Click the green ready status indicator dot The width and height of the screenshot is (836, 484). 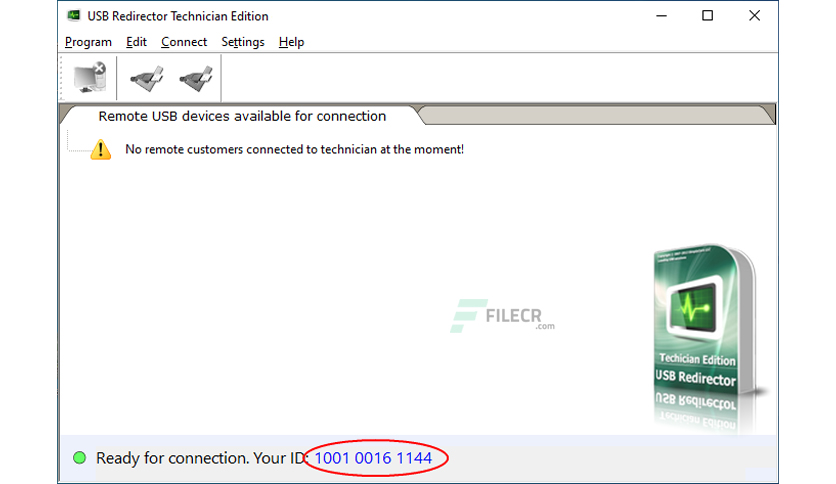click(79, 457)
